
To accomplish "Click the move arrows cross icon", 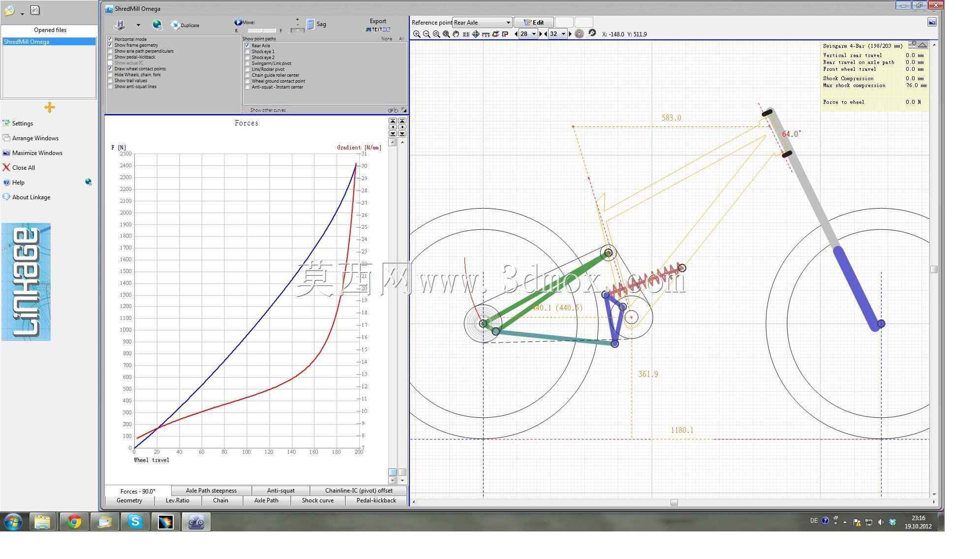I will [476, 34].
